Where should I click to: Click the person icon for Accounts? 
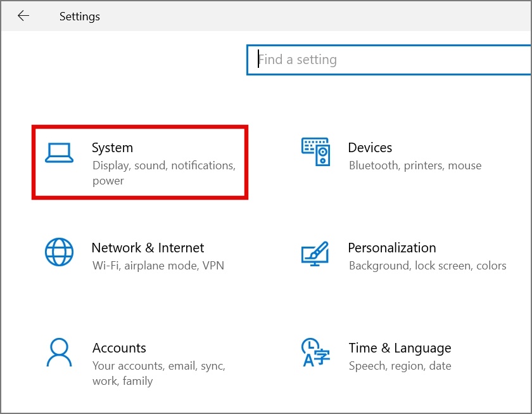pos(59,353)
